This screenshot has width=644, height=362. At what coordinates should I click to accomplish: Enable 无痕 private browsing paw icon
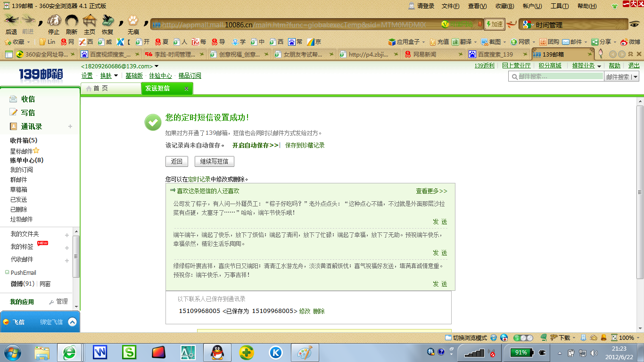coord(133,20)
